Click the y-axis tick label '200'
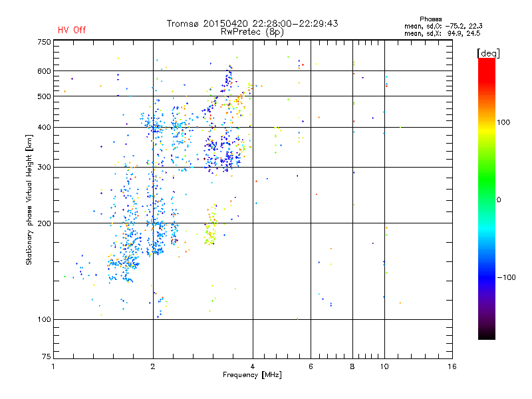532x399 pixels. pos(44,223)
